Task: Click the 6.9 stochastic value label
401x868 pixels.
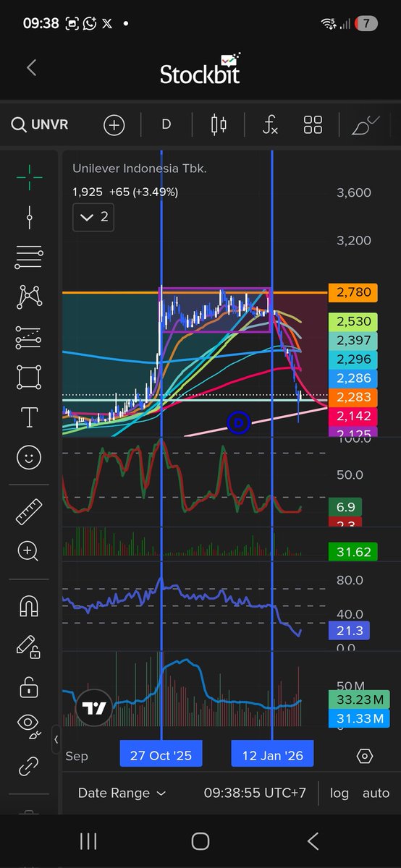Action: click(346, 506)
